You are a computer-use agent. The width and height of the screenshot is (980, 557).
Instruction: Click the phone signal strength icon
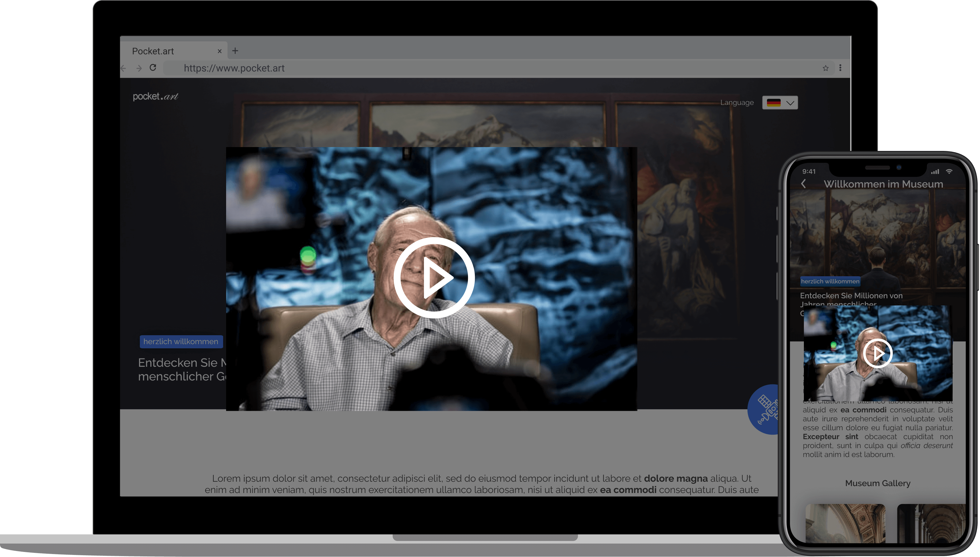tap(935, 172)
